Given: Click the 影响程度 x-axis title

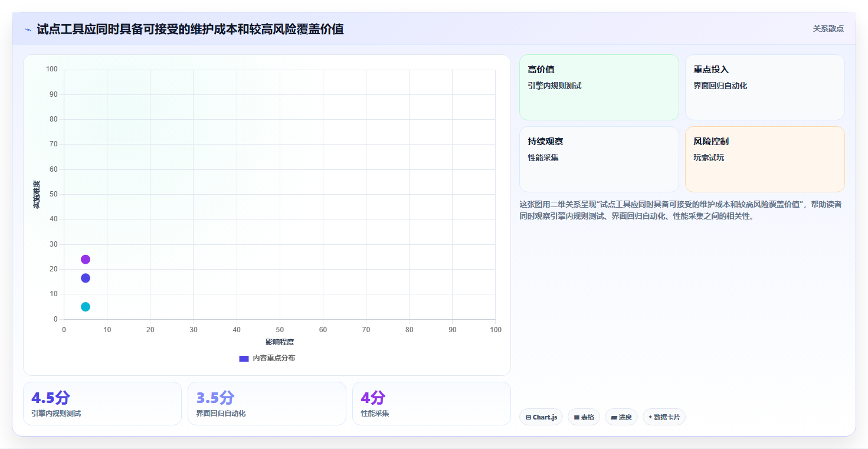Looking at the screenshot, I should (280, 342).
